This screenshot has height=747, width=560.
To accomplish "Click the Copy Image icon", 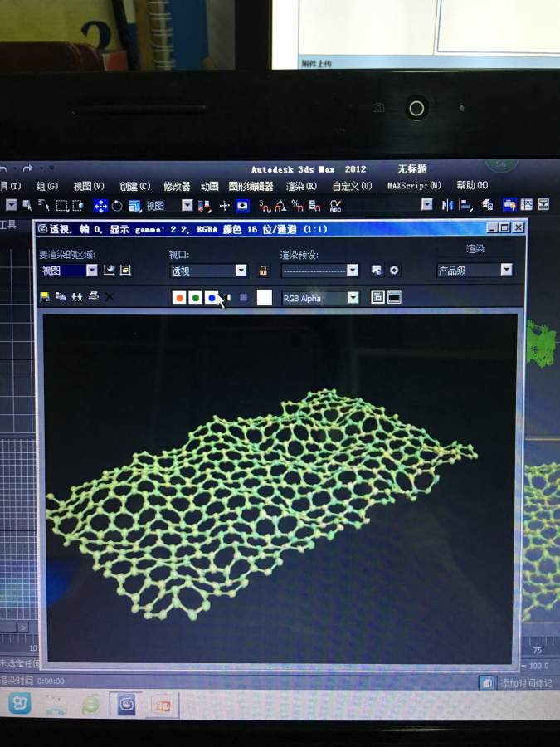I will [x=61, y=297].
